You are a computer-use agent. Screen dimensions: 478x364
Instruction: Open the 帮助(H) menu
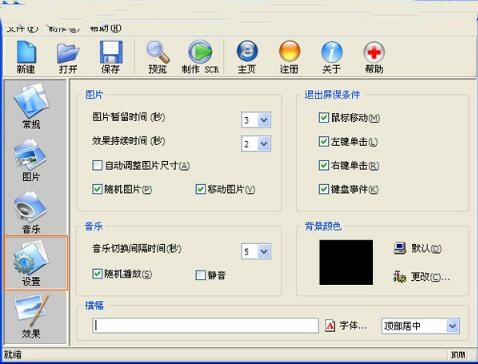tap(105, 29)
